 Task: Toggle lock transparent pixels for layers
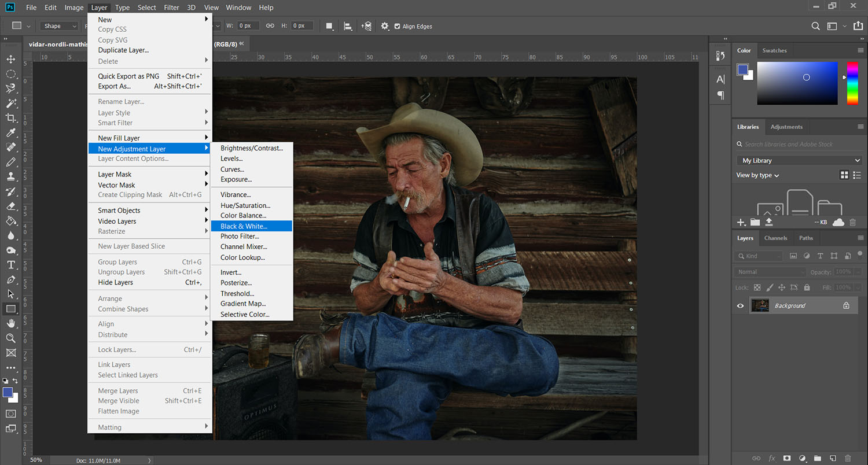(757, 287)
